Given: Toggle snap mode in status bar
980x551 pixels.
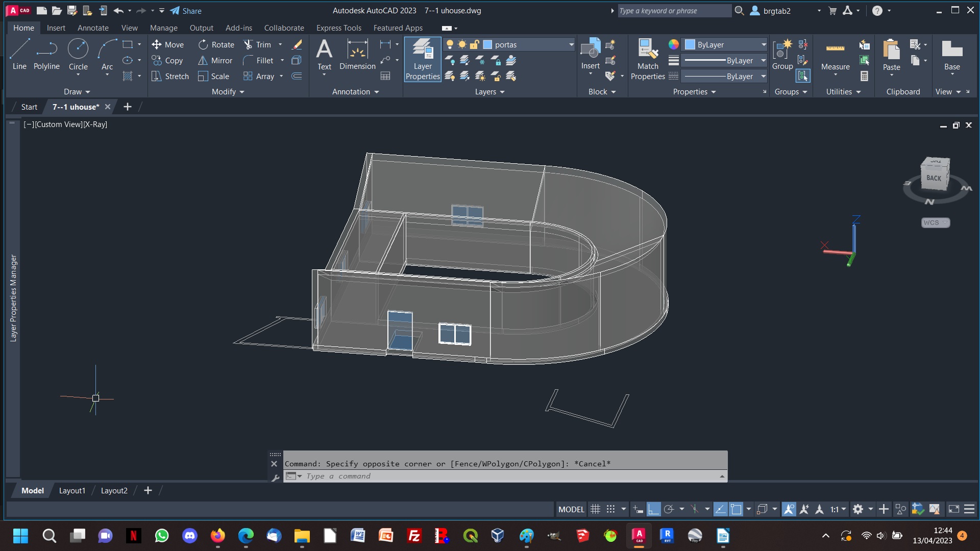Looking at the screenshot, I should pyautogui.click(x=610, y=509).
